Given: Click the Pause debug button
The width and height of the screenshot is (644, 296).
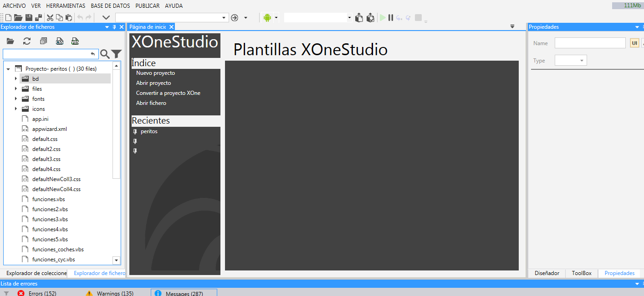Looking at the screenshot, I should (391, 18).
